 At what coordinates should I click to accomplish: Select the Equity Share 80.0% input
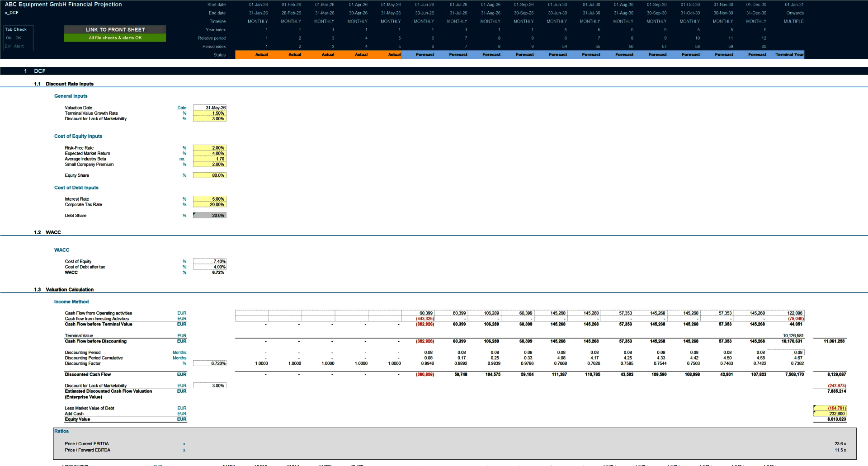pos(209,175)
